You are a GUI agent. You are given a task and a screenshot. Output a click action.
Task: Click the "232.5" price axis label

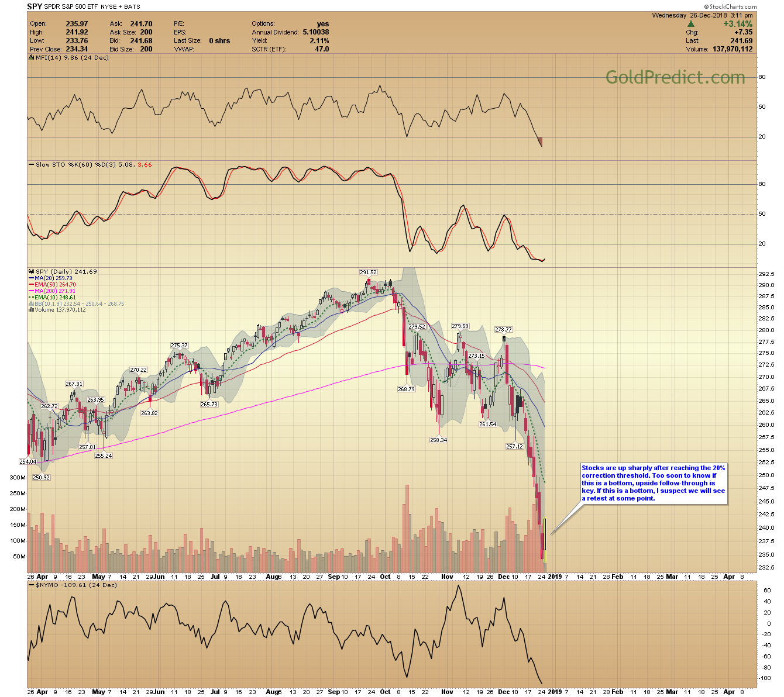(x=766, y=567)
